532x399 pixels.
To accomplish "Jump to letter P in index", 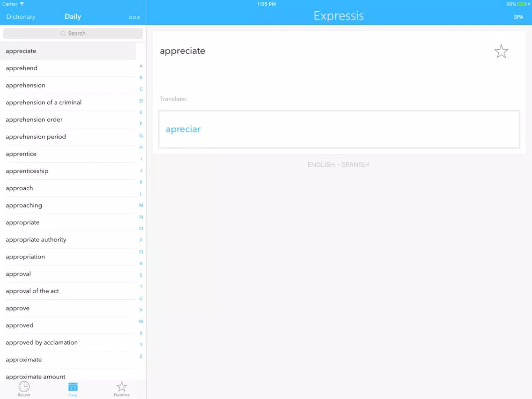I will pyautogui.click(x=141, y=240).
